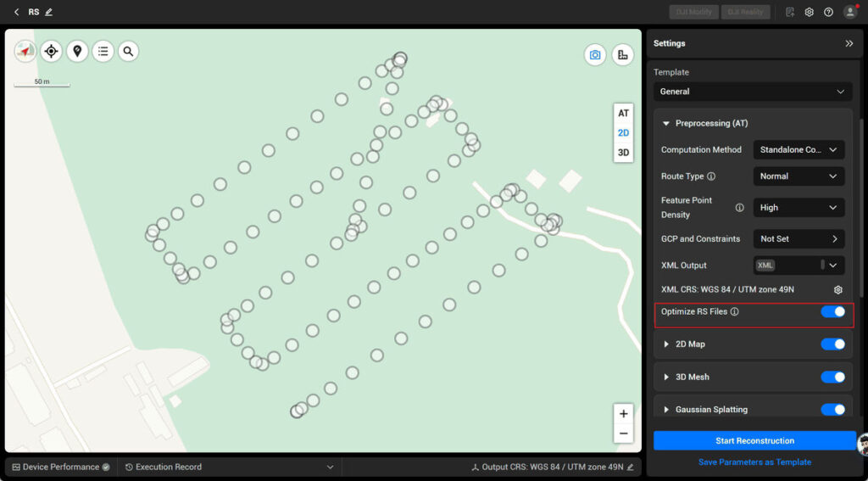Open the floating assistant avatar

[862, 445]
